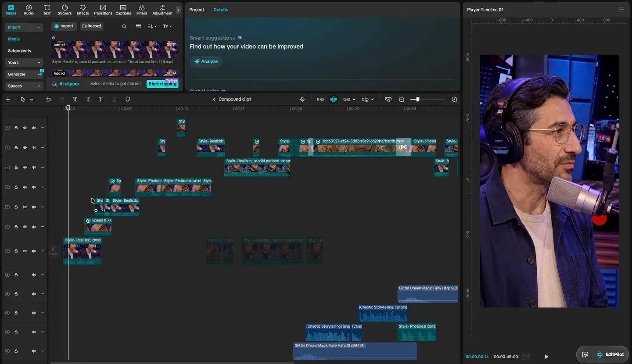Click the plus icon on the timeline toolbar
632x364 pixels.
click(8, 100)
